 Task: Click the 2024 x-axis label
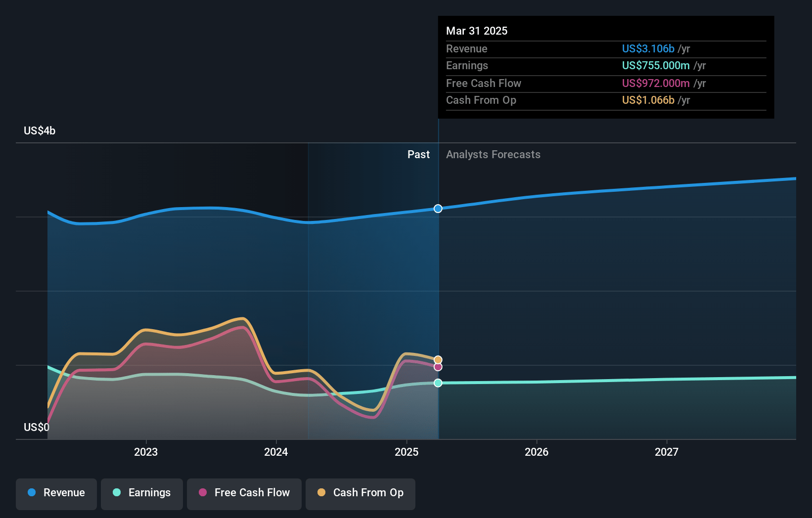pos(276,452)
